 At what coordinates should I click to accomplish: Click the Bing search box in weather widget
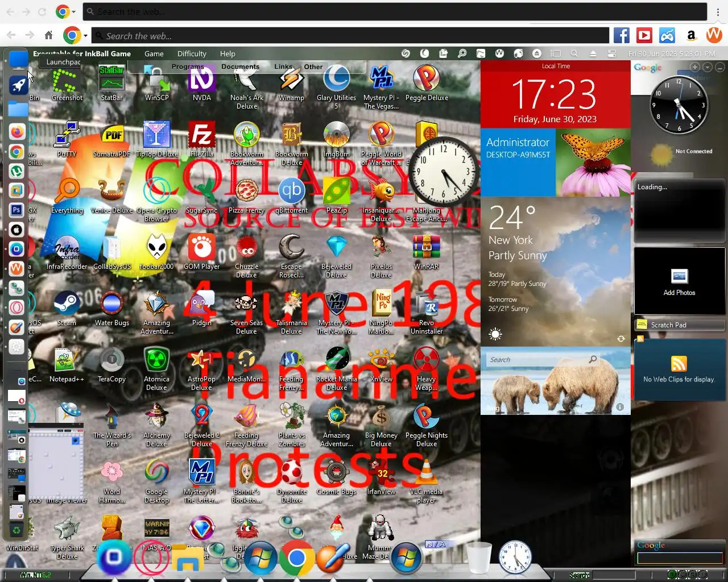tap(543, 360)
